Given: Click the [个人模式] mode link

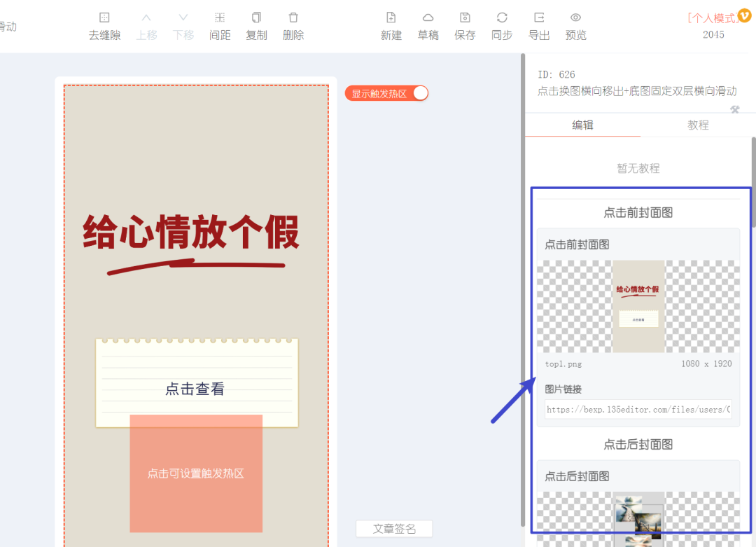Looking at the screenshot, I should [x=713, y=18].
